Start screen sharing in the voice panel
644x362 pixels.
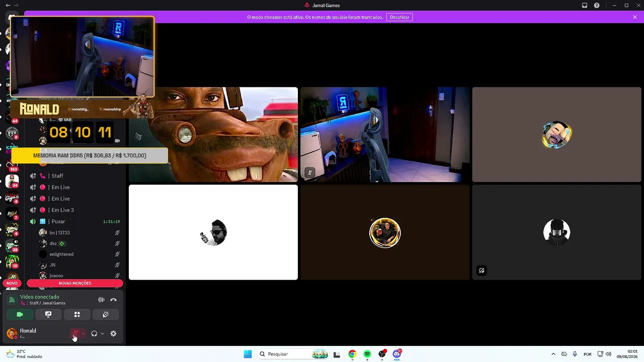click(x=48, y=314)
